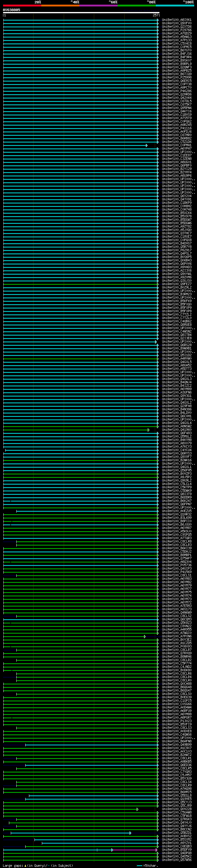Click the orange ~40% identity legend segment
Screen dimensions: 197x868
click(x=60, y=6)
